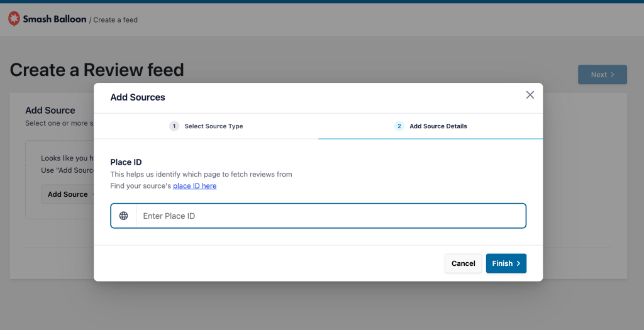Click the step 1 number badge

pos(174,126)
